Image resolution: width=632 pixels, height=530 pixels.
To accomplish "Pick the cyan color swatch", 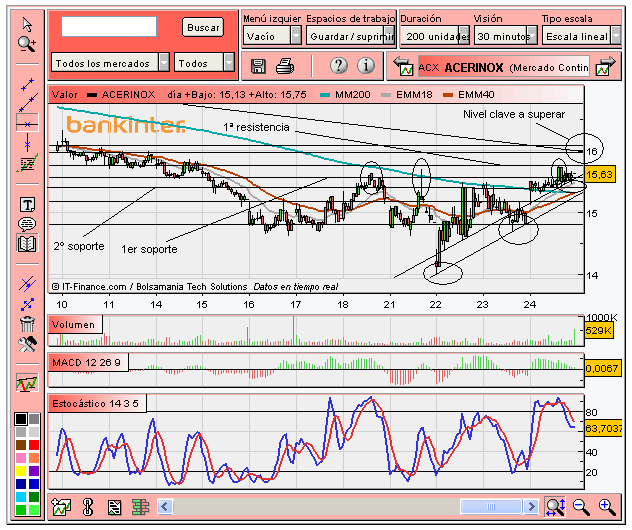I will (21, 497).
